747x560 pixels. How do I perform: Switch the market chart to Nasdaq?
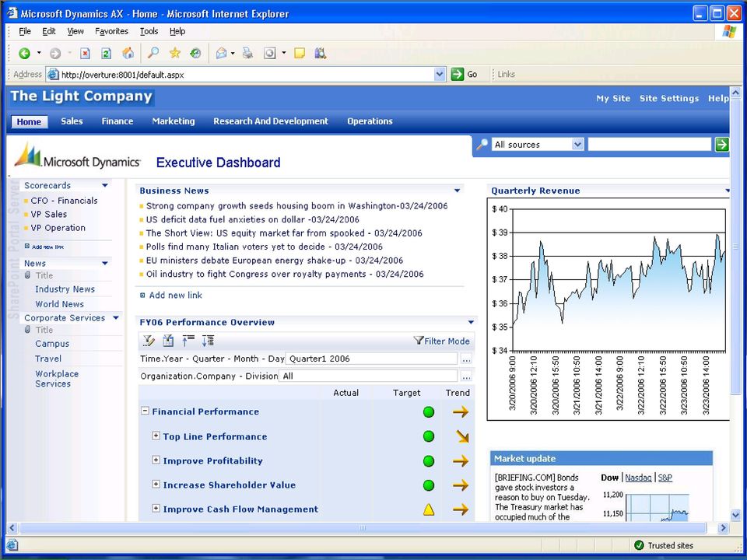pyautogui.click(x=638, y=478)
